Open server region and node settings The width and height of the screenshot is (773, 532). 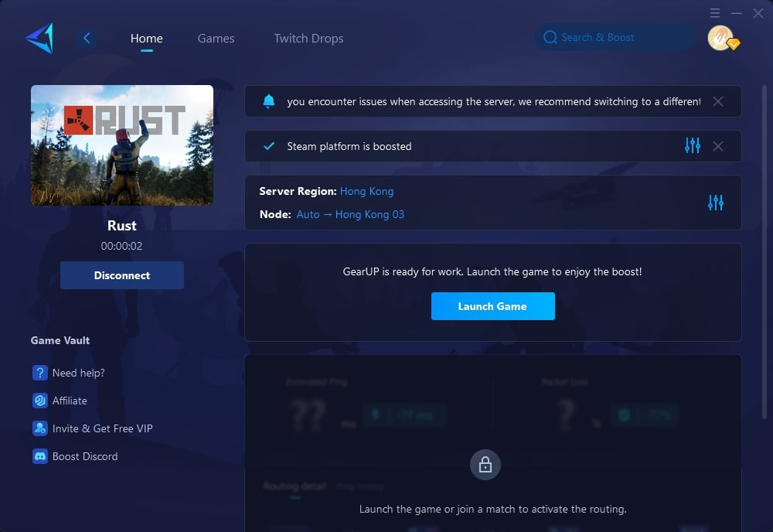click(x=715, y=203)
